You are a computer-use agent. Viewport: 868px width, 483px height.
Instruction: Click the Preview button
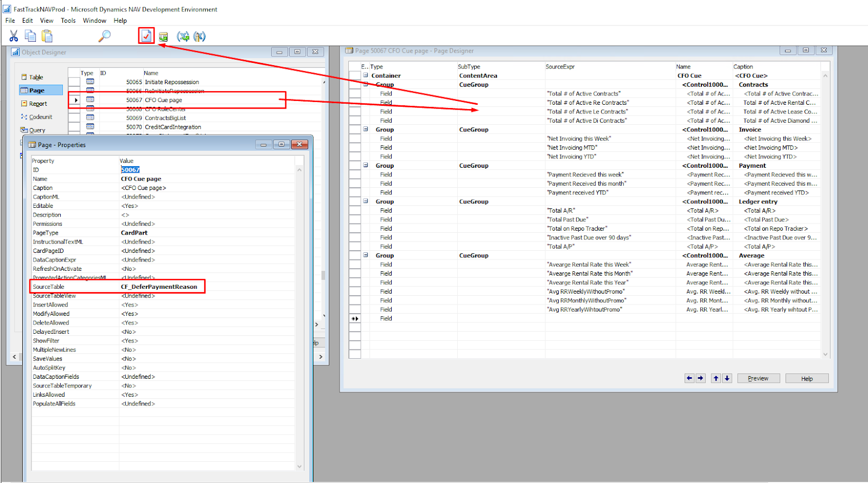758,378
